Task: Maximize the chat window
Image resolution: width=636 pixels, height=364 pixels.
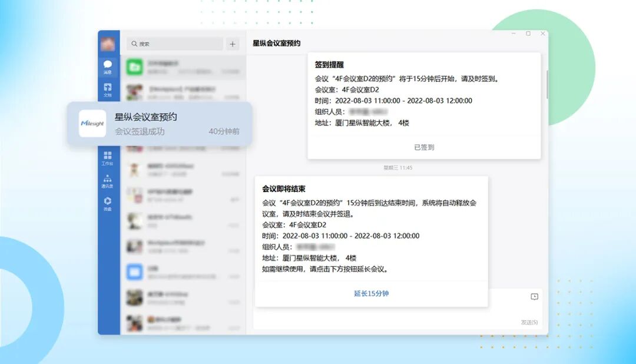Action: (528, 34)
